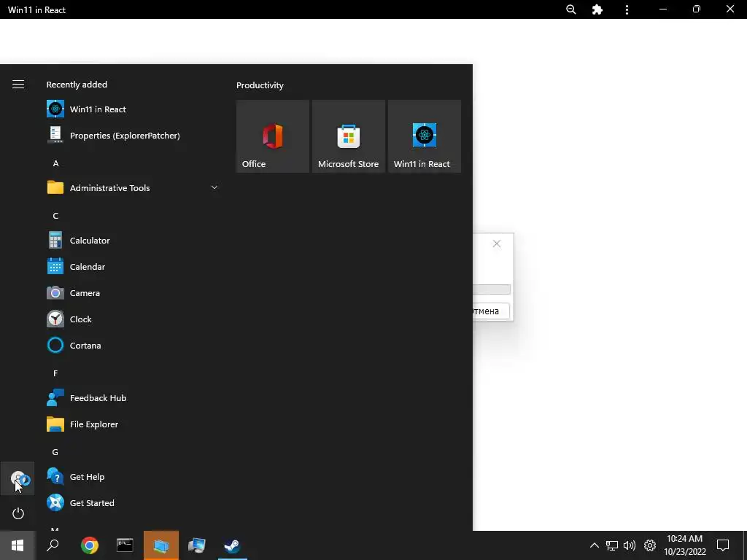Open Google Chrome from the taskbar
Image resolution: width=747 pixels, height=560 pixels.
click(x=90, y=545)
